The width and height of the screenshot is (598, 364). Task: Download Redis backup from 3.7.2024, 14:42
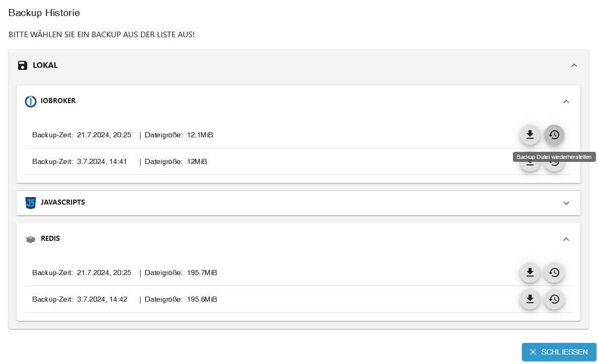click(530, 299)
